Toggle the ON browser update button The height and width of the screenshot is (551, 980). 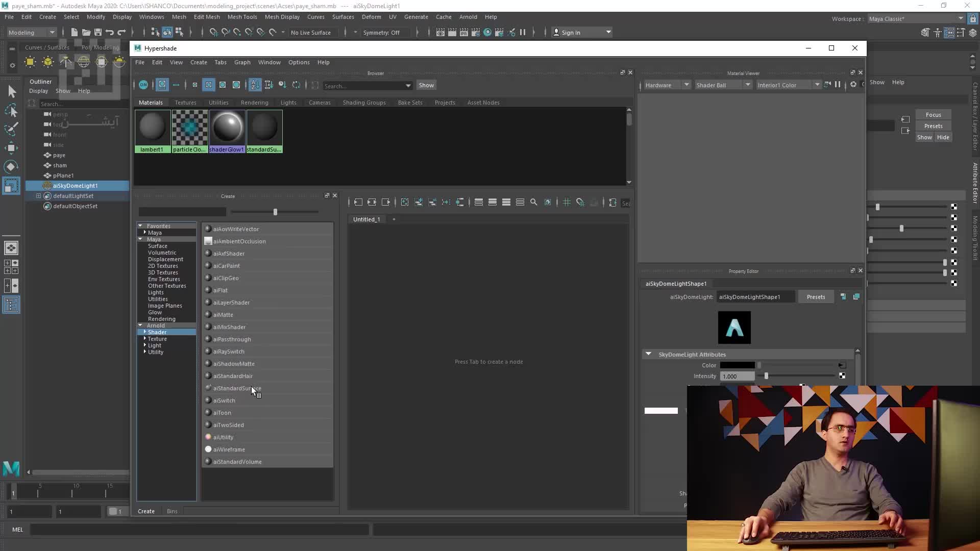[x=143, y=85]
